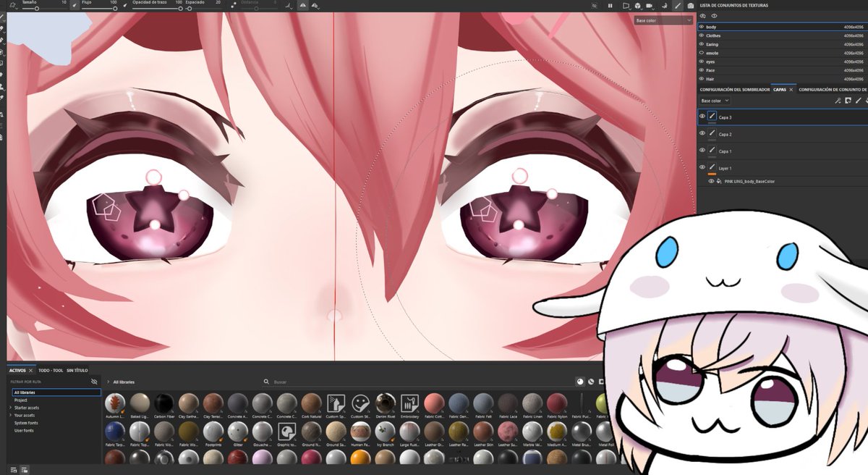Select the PINK LING_body_BaseColor fill effect
This screenshot has width=868, height=475.
(x=749, y=181)
